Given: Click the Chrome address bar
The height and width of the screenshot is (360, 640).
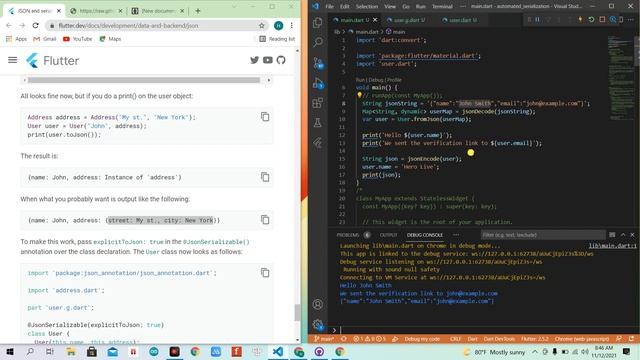Looking at the screenshot, I should pyautogui.click(x=157, y=25).
